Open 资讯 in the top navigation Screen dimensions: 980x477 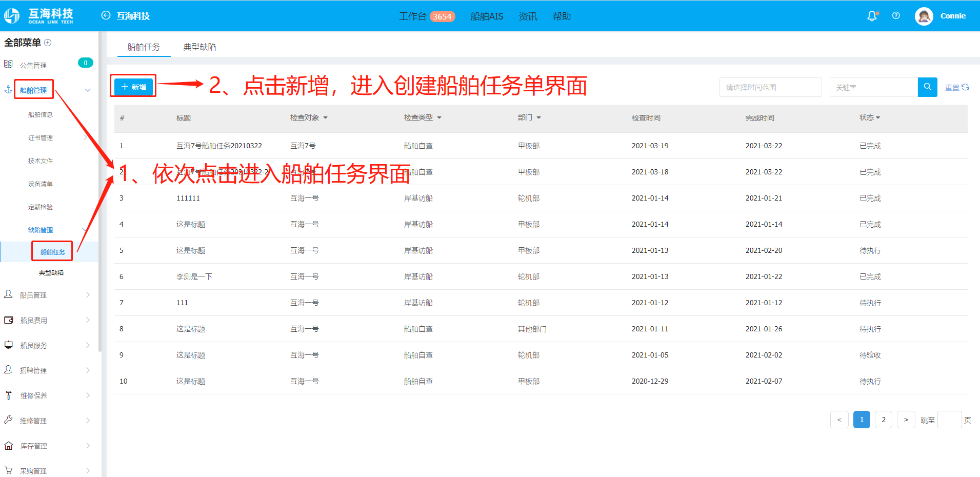tap(528, 16)
